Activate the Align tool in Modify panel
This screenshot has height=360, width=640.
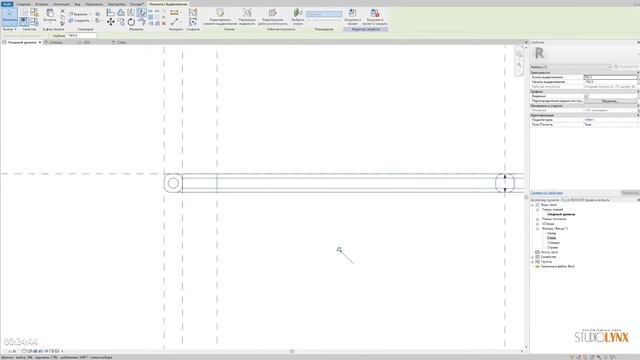110,13
